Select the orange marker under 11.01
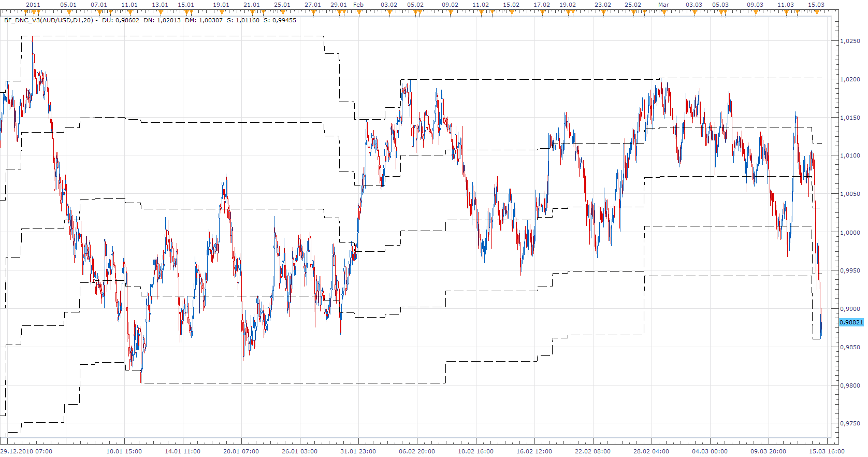Viewport: 868px width, 457px height. click(129, 12)
